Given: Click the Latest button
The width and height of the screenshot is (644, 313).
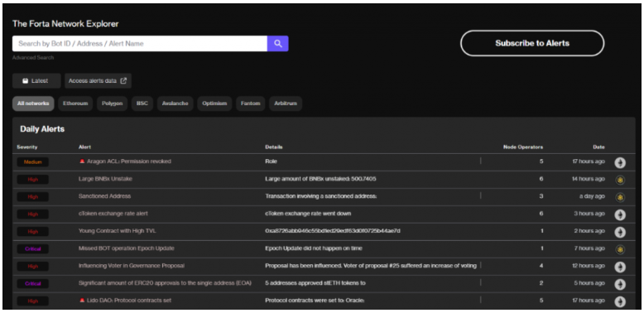Looking at the screenshot, I should [36, 81].
